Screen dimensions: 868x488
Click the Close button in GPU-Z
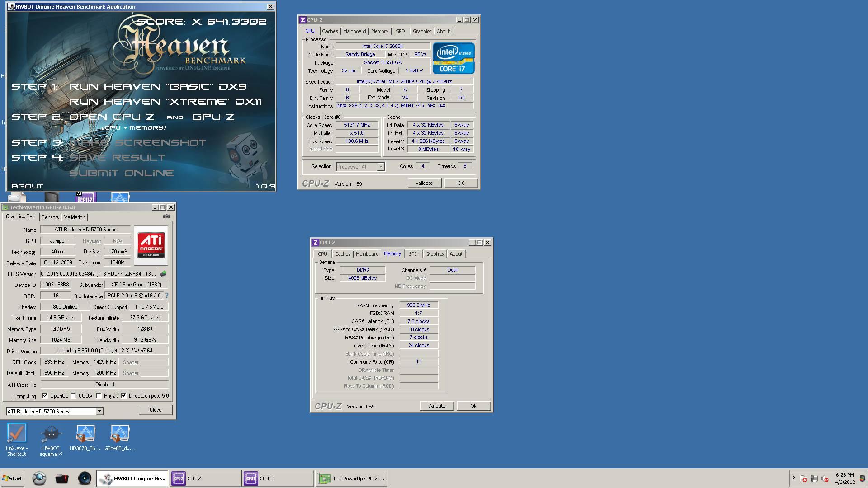[156, 410]
